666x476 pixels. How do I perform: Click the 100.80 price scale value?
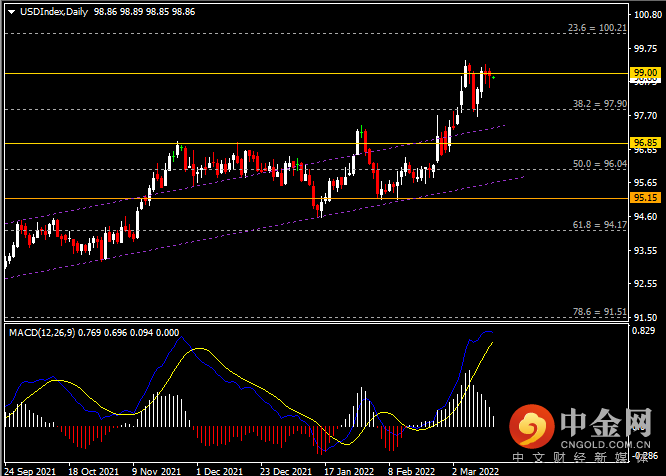pyautogui.click(x=648, y=15)
